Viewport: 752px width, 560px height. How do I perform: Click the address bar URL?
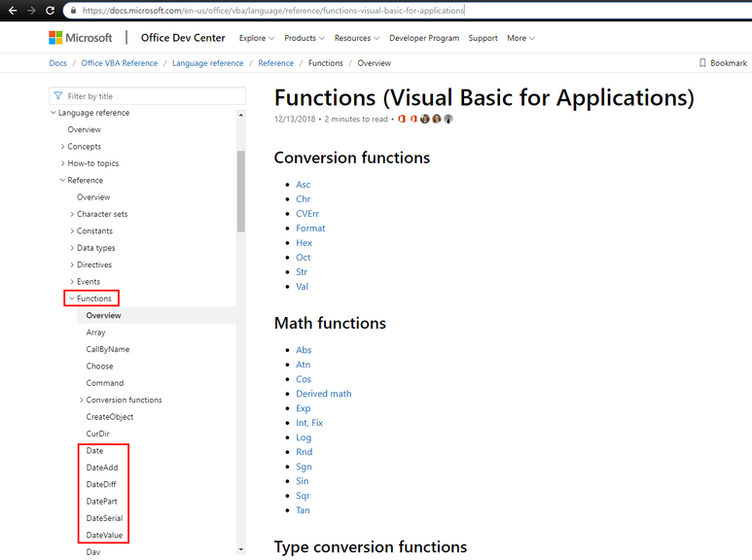(273, 10)
